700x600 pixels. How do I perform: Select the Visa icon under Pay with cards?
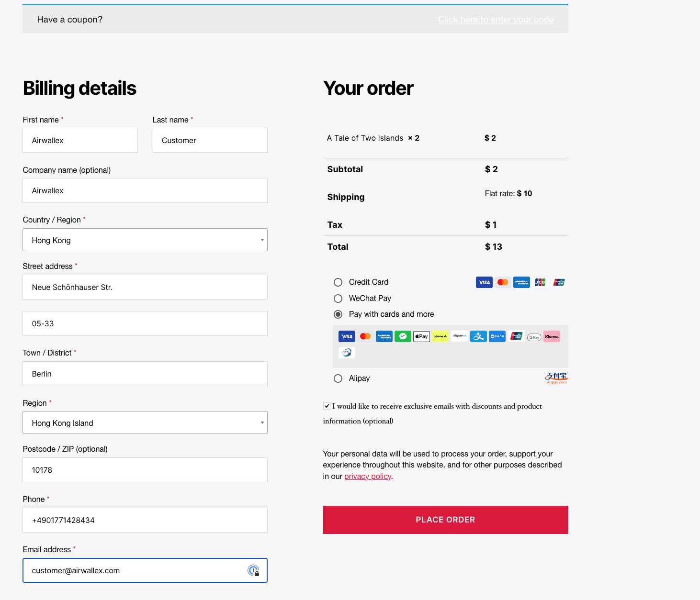pyautogui.click(x=347, y=336)
